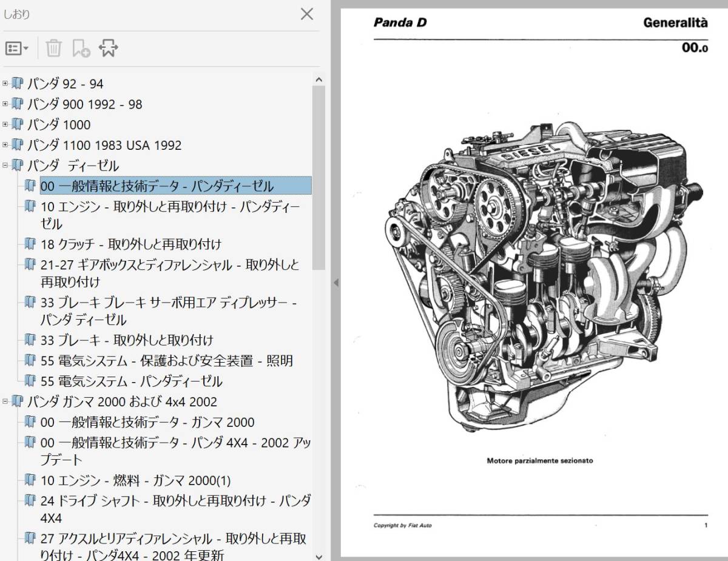Click bookmark ribbon icon beside 55 電気システム - パンダディーゼル
Screen dimensions: 728x561
point(30,381)
